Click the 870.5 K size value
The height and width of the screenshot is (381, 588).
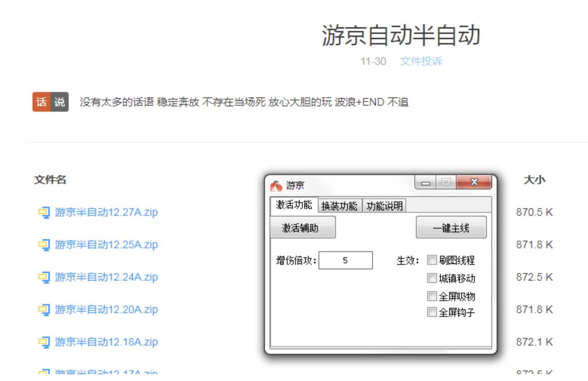point(534,212)
